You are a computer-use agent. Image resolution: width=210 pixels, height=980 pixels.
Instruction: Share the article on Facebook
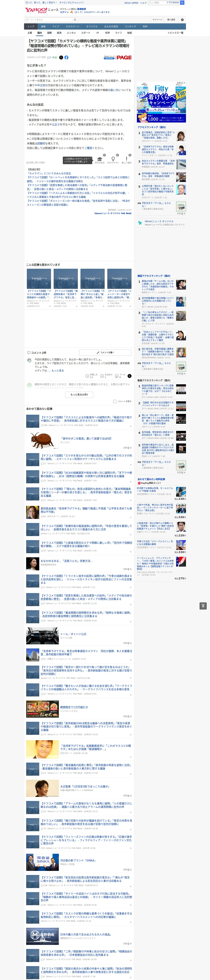66,57
